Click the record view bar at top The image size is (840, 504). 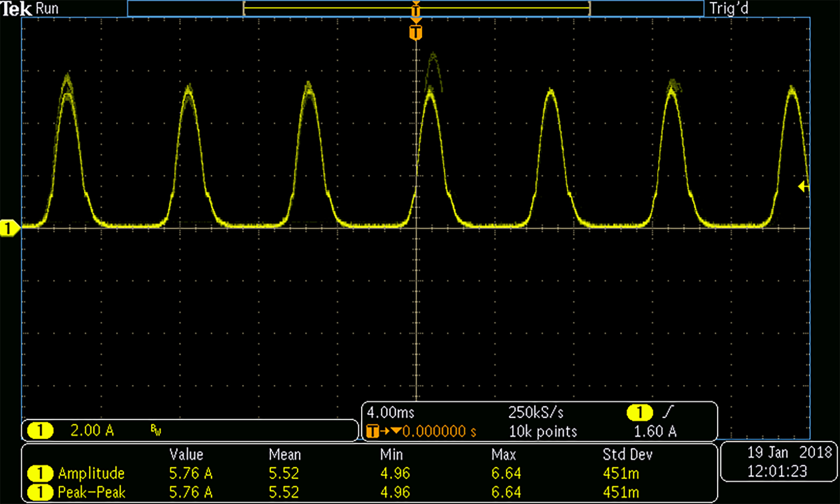click(x=416, y=9)
